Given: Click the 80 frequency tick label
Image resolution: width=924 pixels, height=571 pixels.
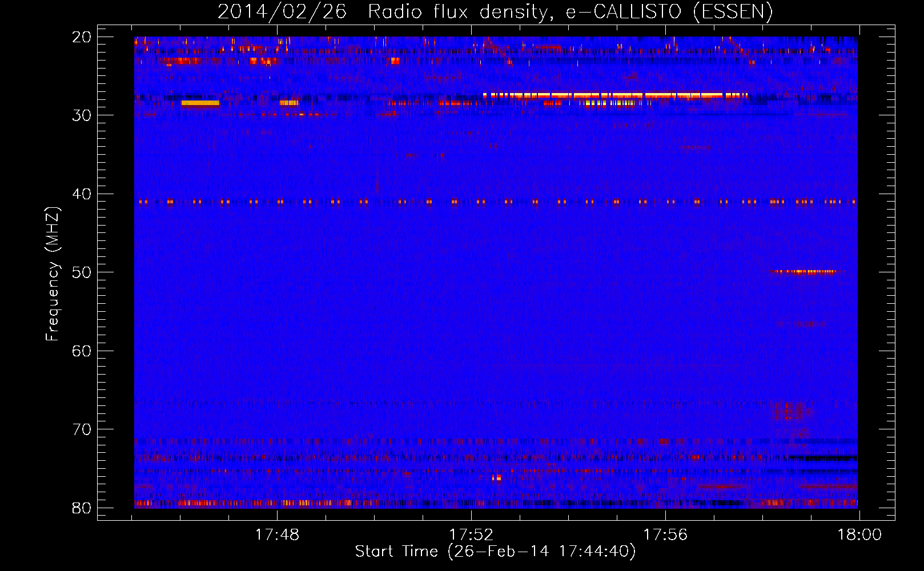Looking at the screenshot, I should [82, 508].
